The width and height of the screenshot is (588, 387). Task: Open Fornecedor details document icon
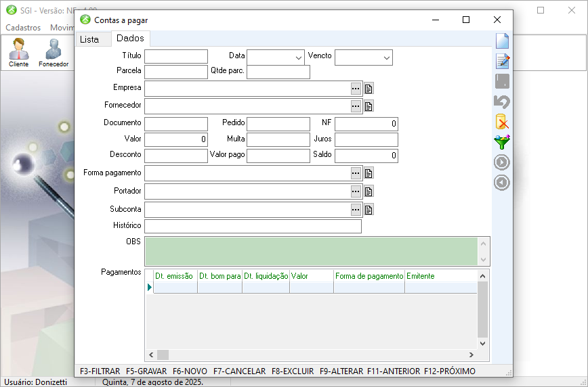[x=369, y=106]
